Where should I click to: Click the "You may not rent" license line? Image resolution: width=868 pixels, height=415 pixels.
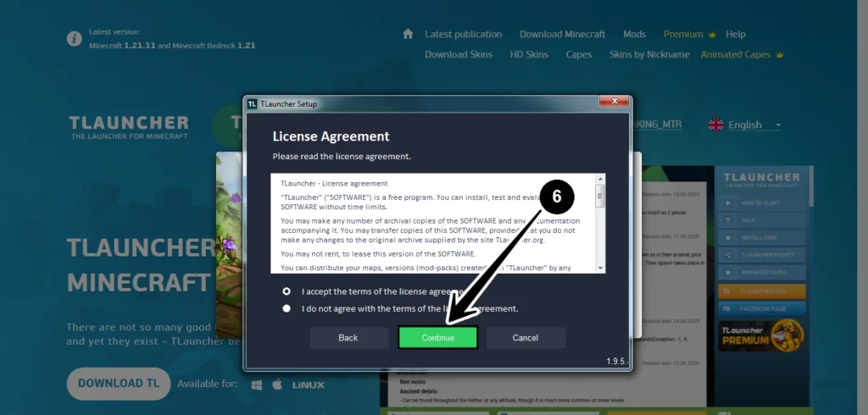coord(377,254)
